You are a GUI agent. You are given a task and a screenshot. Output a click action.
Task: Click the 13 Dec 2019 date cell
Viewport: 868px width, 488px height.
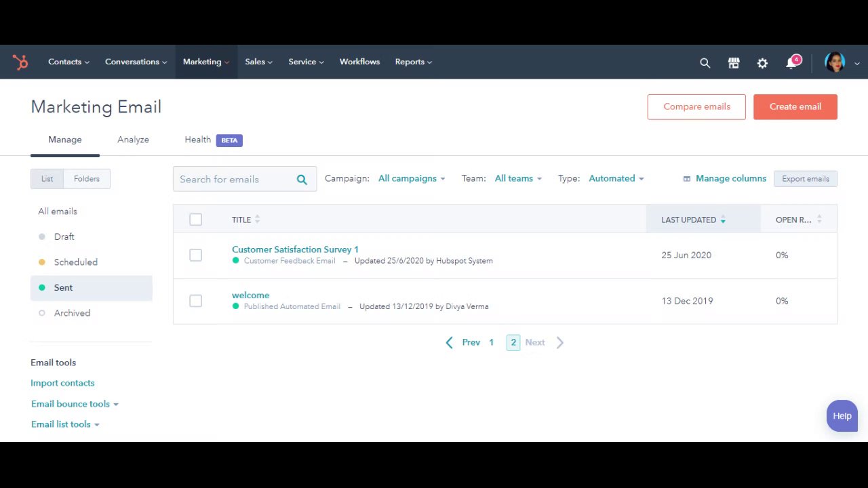(687, 301)
